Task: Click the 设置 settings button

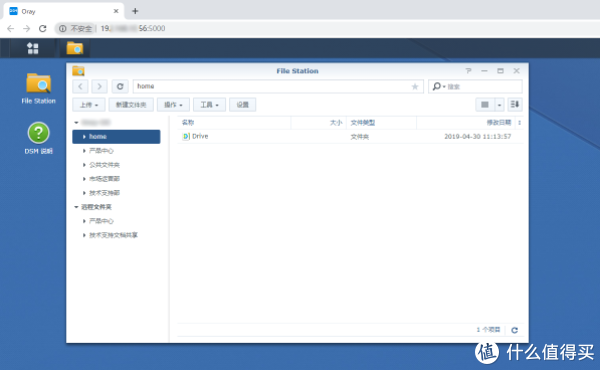Action: pos(243,104)
